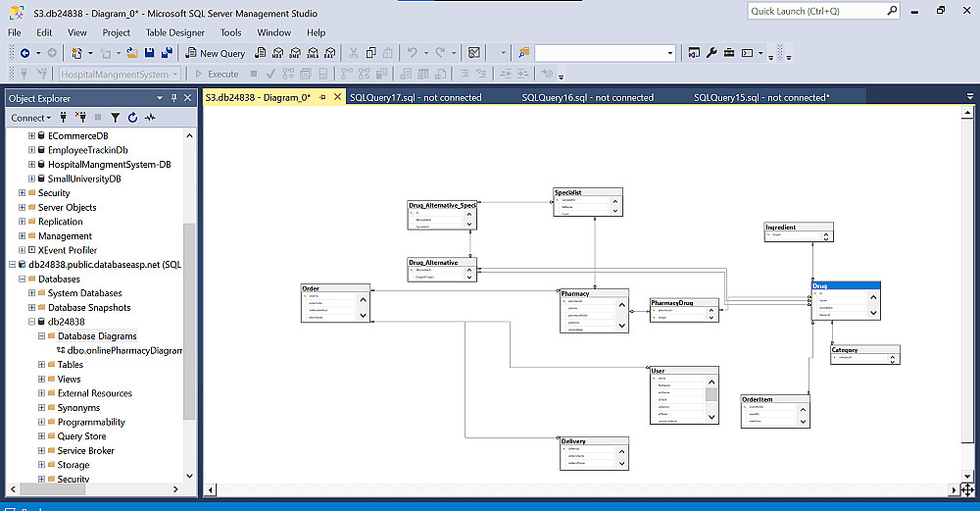
Task: Click the Connect plug icon in Object Explorer
Action: pyautogui.click(x=64, y=118)
